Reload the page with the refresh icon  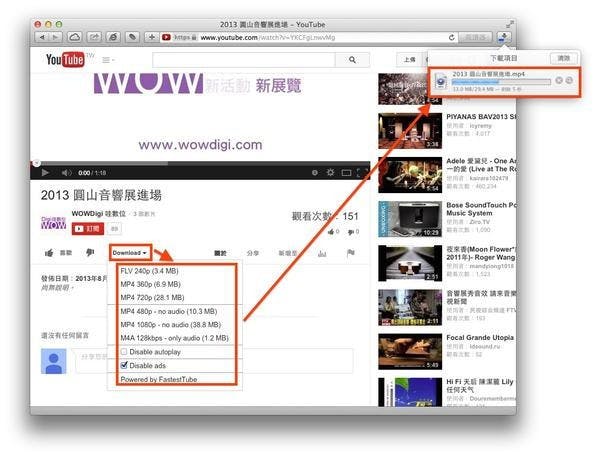coord(452,38)
